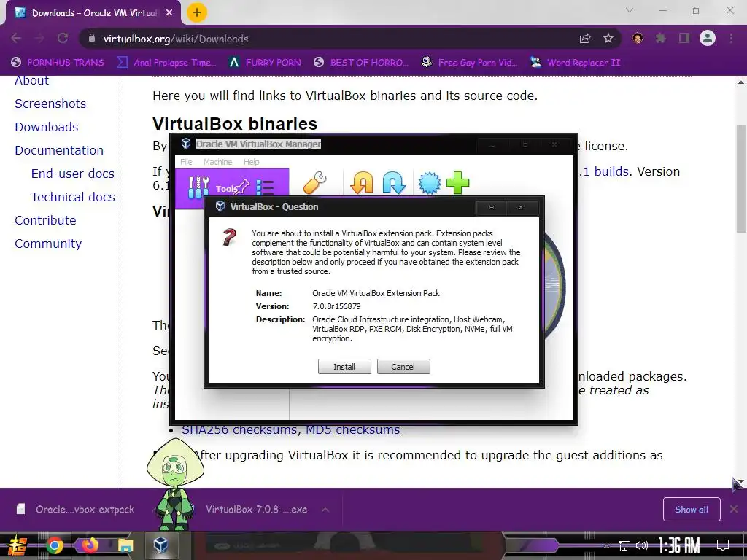The height and width of the screenshot is (560, 747).
Task: Open the notification center icon
Action: [x=723, y=545]
